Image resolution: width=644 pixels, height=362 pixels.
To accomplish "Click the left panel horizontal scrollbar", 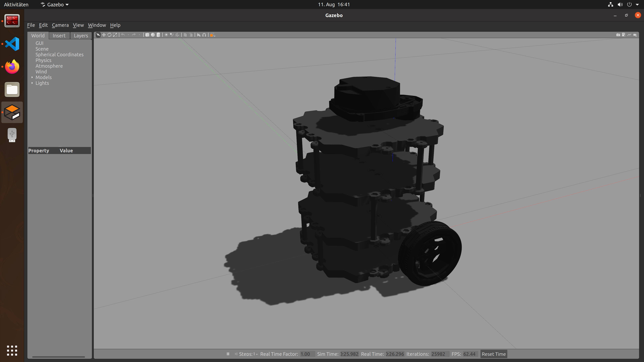I will coord(59,357).
